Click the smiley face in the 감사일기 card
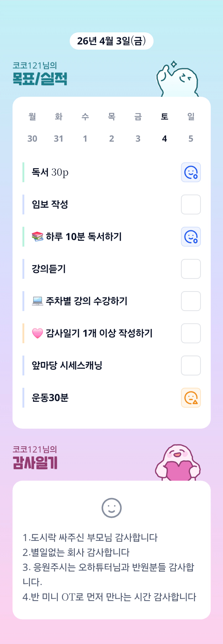The height and width of the screenshot is (644, 223). [x=111, y=508]
